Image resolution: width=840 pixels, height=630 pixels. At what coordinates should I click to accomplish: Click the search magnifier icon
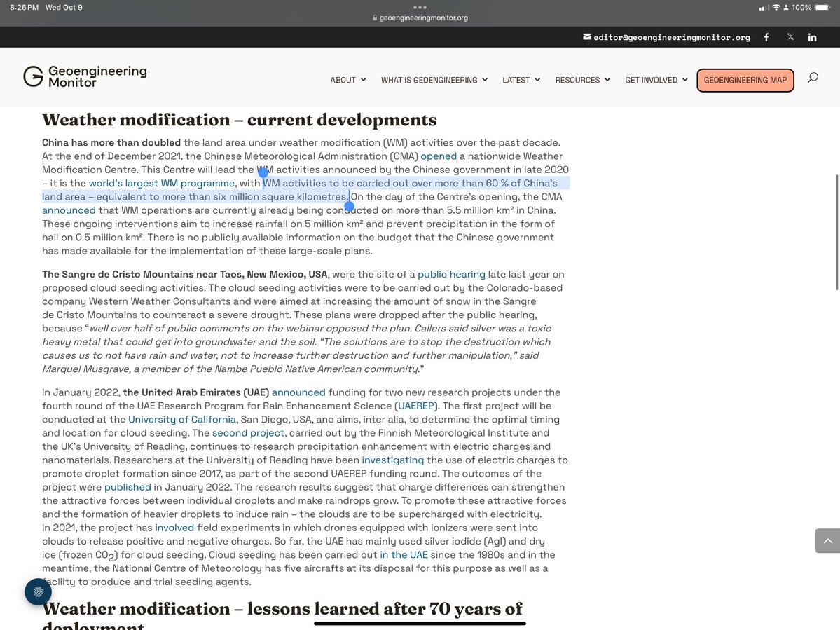point(813,78)
